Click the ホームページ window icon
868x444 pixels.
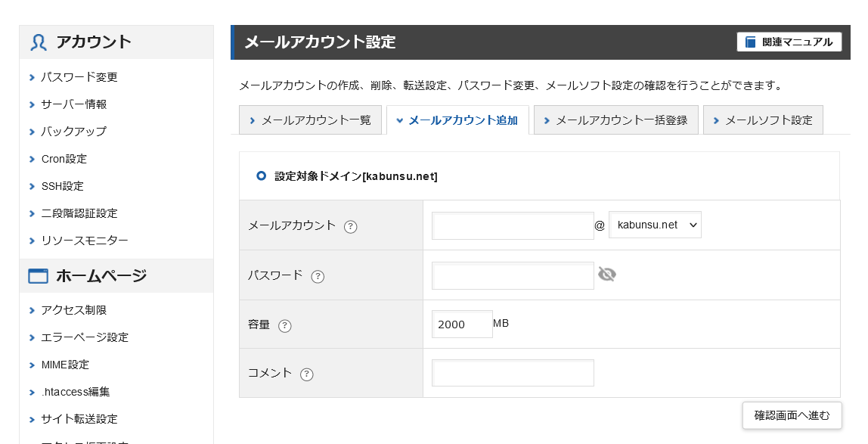(x=39, y=276)
